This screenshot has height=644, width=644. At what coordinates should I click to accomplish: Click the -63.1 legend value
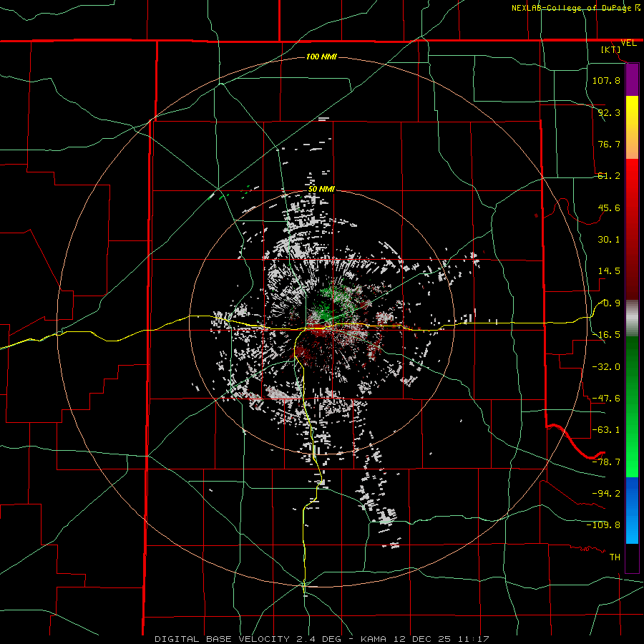(606, 430)
